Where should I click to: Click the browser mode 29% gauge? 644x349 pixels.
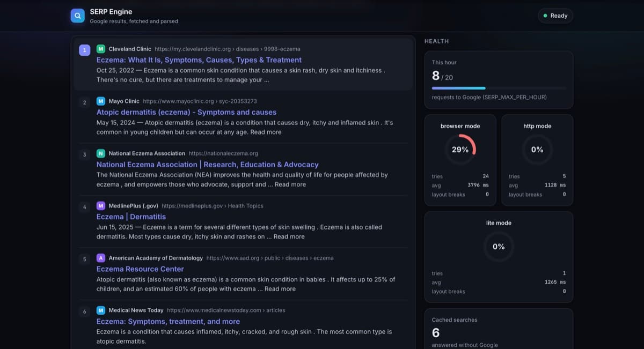pyautogui.click(x=460, y=150)
